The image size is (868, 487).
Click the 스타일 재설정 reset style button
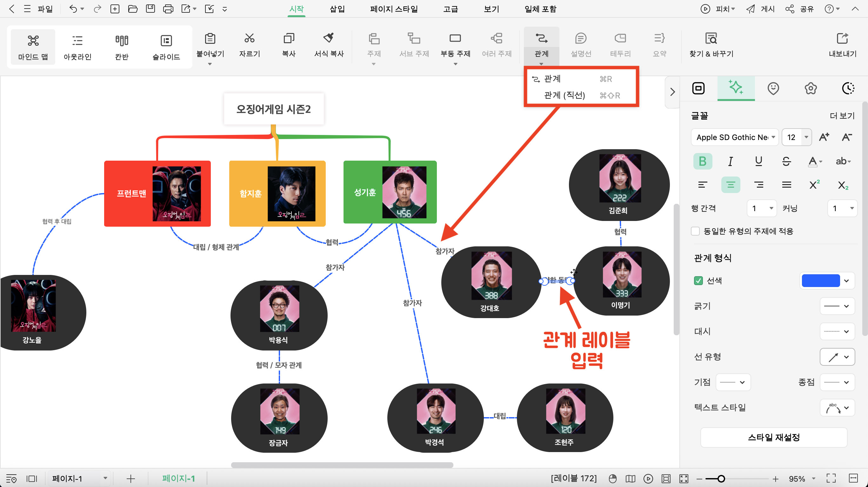(x=774, y=437)
